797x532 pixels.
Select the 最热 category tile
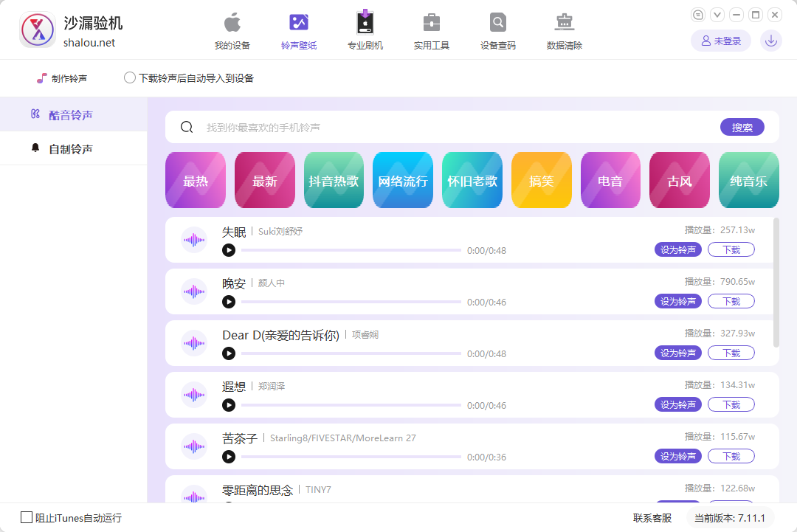pyautogui.click(x=196, y=180)
